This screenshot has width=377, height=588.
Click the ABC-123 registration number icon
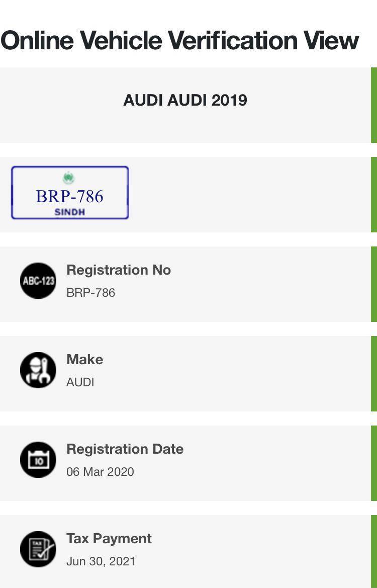tap(38, 281)
